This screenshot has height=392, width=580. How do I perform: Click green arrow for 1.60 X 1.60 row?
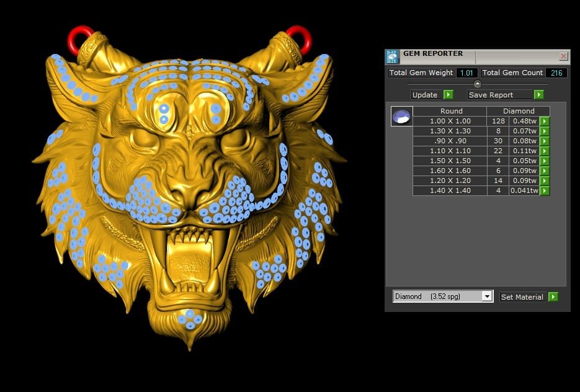545,171
